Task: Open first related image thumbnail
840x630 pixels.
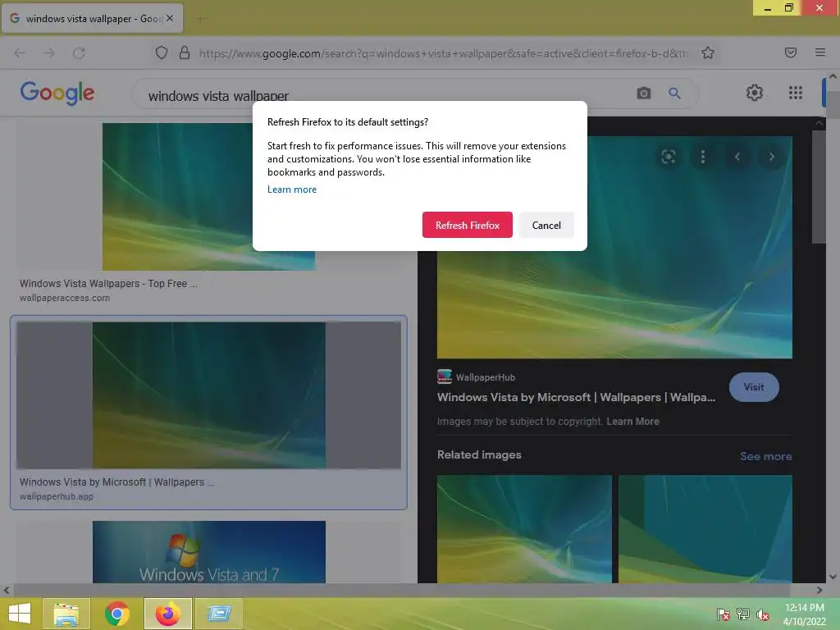Action: coord(524,529)
